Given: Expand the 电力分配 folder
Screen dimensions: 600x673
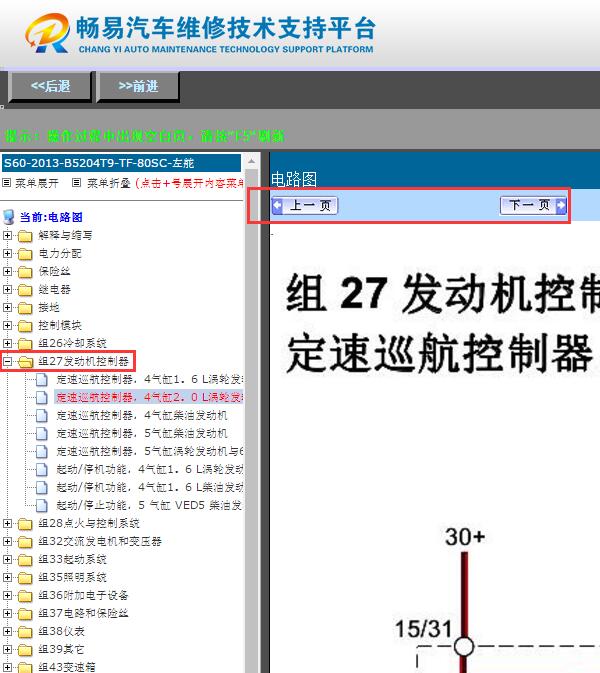Looking at the screenshot, I should pyautogui.click(x=7, y=253).
